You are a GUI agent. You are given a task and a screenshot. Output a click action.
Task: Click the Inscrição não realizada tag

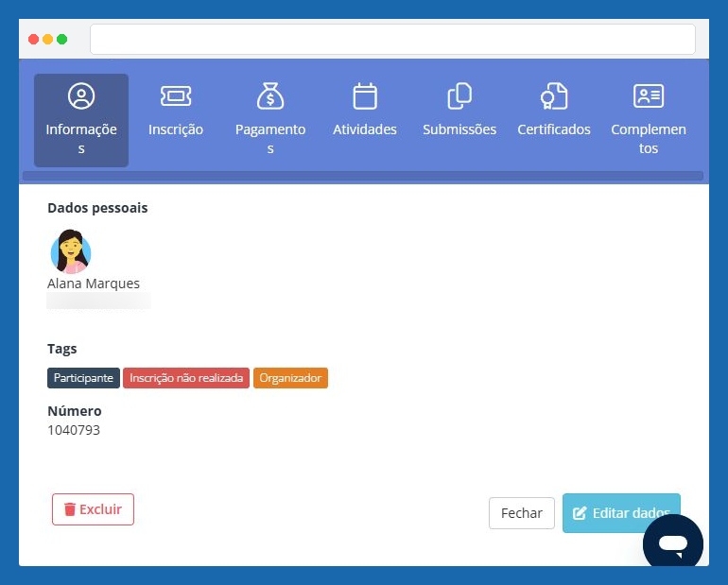pyautogui.click(x=186, y=378)
